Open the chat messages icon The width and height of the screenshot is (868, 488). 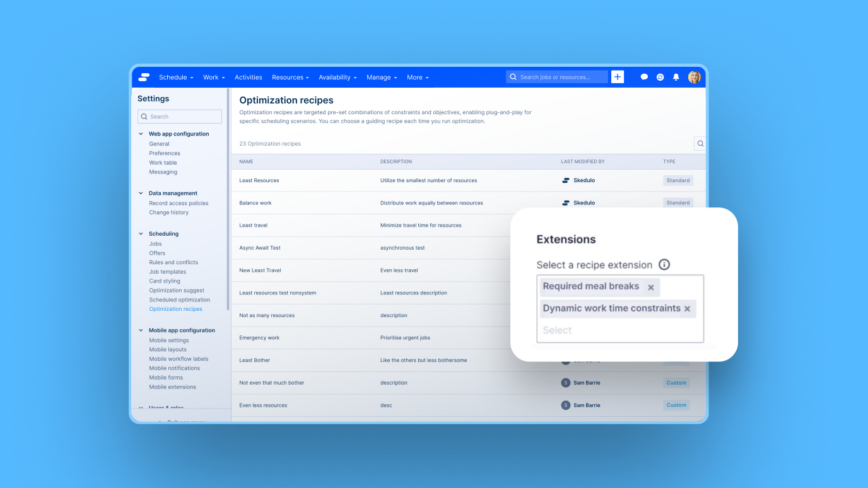(x=644, y=77)
